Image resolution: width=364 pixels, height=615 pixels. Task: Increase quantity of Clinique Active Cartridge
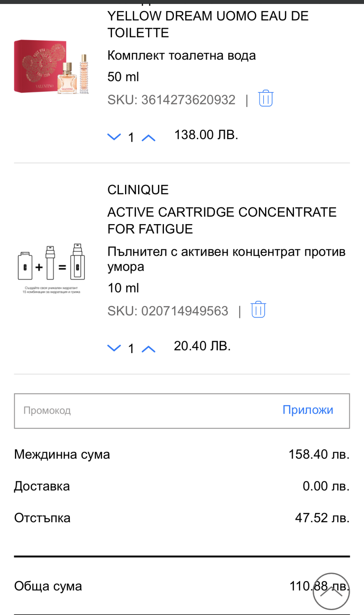pyautogui.click(x=149, y=349)
